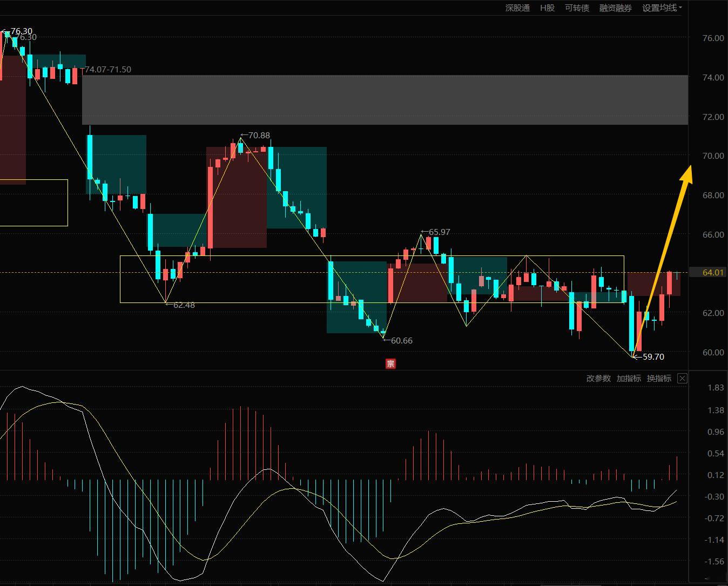Click the 62.48 low price label

click(184, 305)
